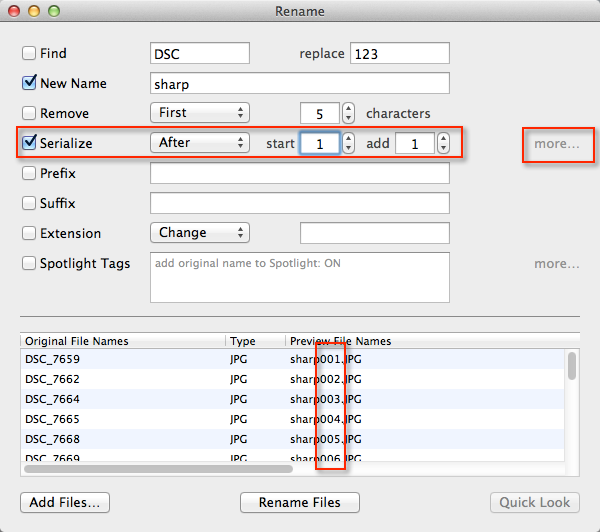Expand the Extension 'Change' dropdown
The width and height of the screenshot is (600, 532).
[199, 233]
